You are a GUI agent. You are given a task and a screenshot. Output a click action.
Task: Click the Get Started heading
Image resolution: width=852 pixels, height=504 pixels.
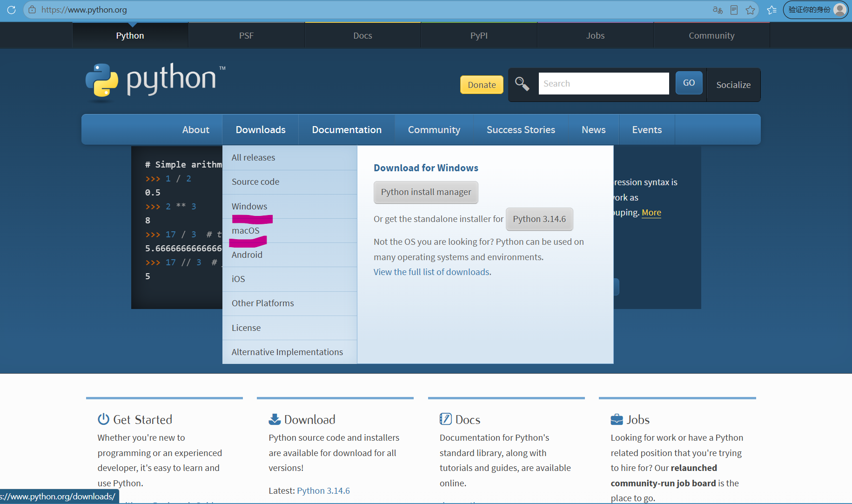[143, 420]
